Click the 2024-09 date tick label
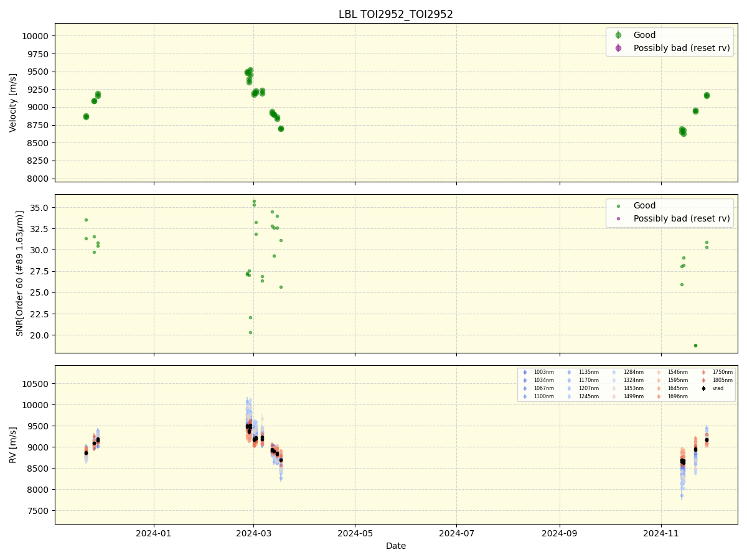This screenshot has width=747, height=560. click(x=559, y=533)
